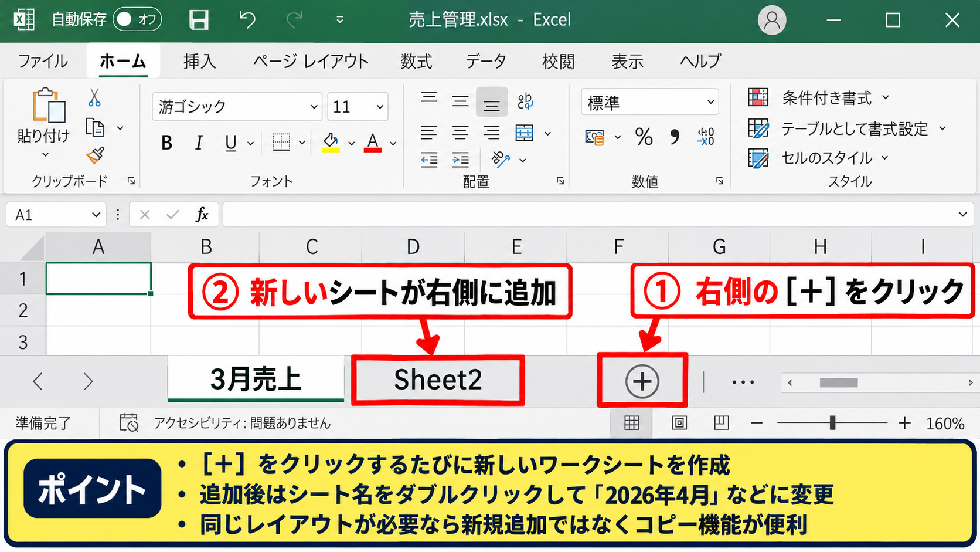980x552 pixels.
Task: Open the ページ レイアウト tab
Action: (x=311, y=61)
